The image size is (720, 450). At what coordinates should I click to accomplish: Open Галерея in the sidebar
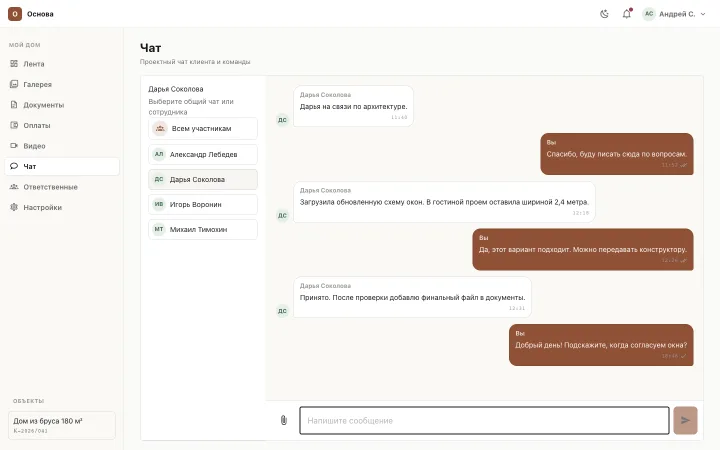62,84
